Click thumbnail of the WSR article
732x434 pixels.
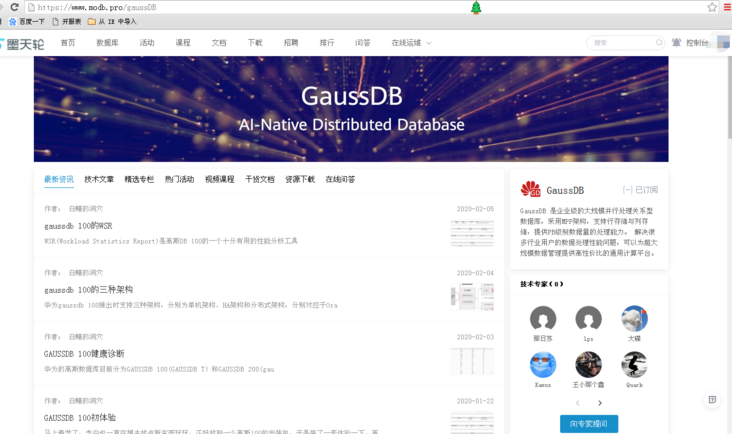click(472, 232)
